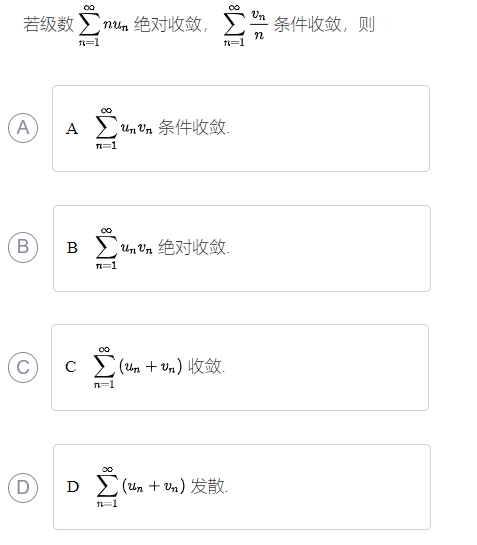
Task: Click the option A answer card
Action: click(241, 128)
